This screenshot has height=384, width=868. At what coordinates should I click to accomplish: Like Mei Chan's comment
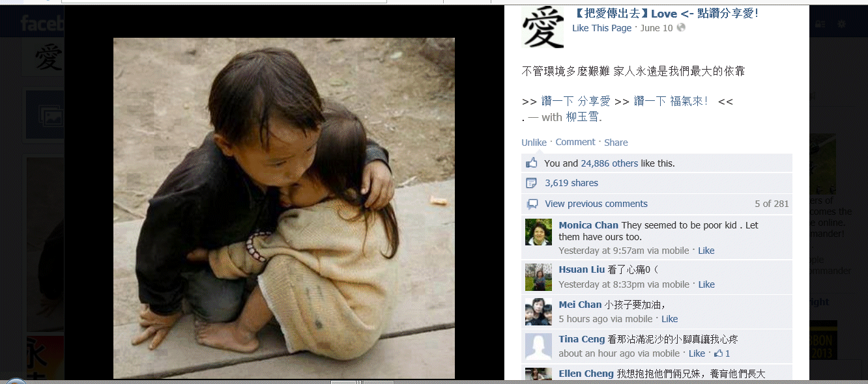[x=670, y=319]
